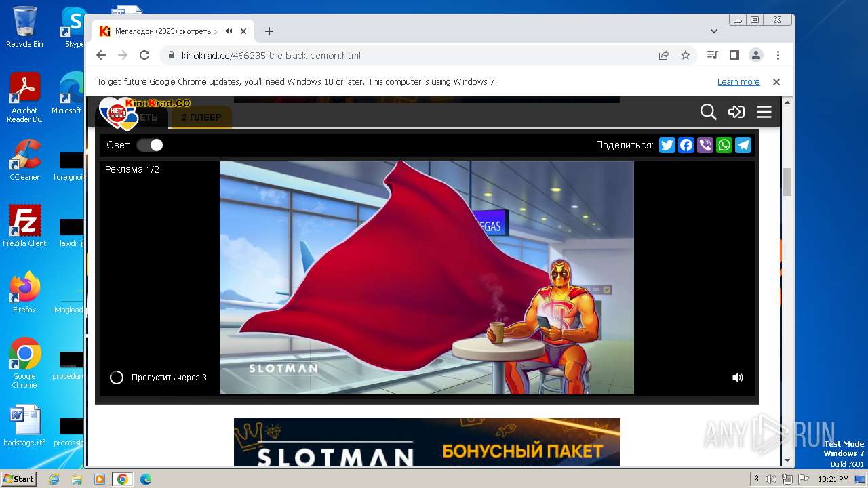This screenshot has height=488, width=868.
Task: Click the address bar with kinokrad.cc URL
Action: click(x=407, y=55)
